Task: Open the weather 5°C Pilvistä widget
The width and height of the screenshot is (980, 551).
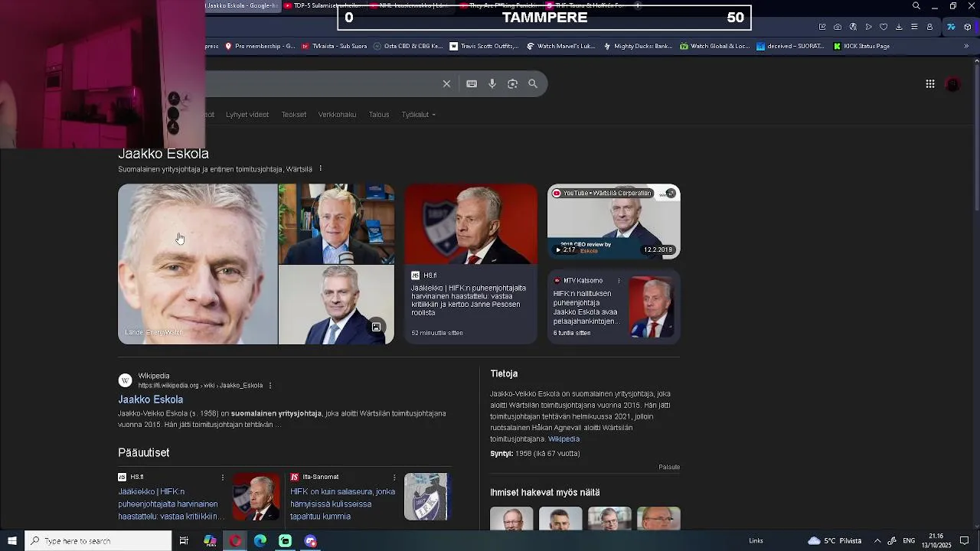Action: pos(835,541)
